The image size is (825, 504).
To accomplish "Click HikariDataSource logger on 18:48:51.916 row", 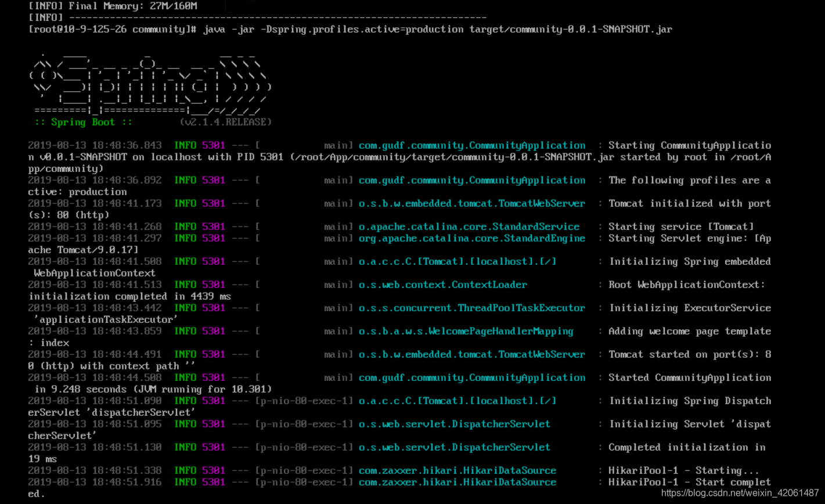I will click(457, 483).
